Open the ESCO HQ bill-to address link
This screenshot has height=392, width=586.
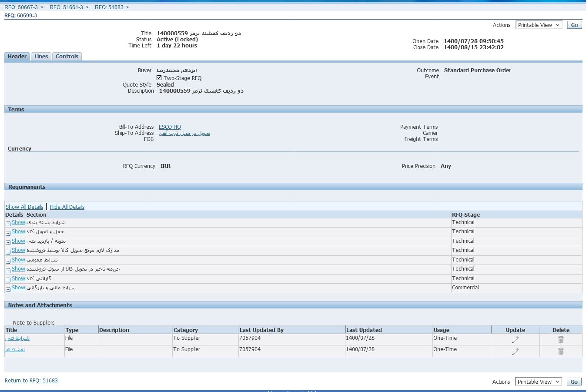(x=170, y=127)
